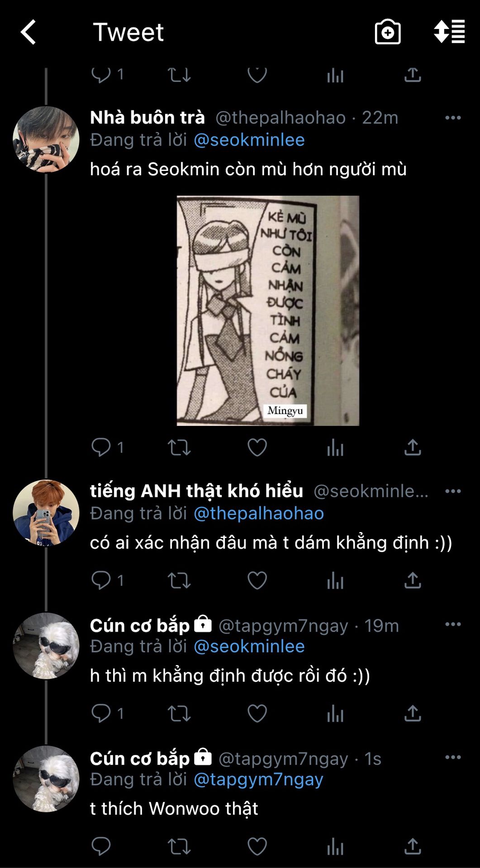Open more options for tiếng ANH tweet
The height and width of the screenshot is (868, 480).
[453, 491]
